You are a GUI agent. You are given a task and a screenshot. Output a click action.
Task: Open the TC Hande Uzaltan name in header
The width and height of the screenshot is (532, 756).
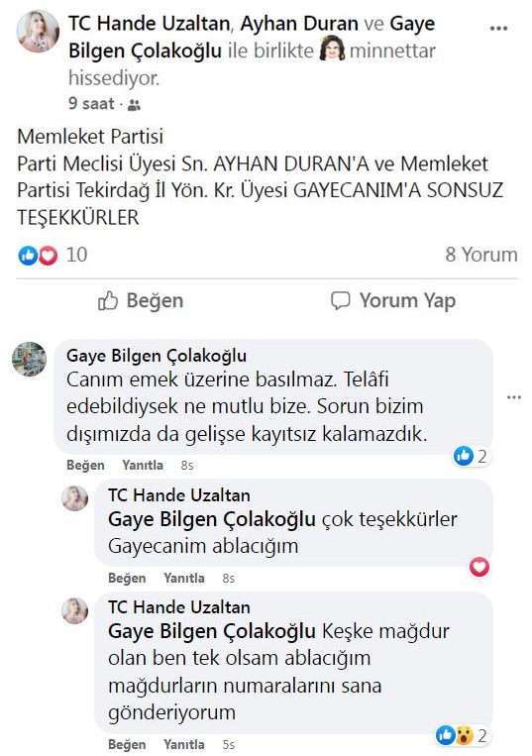[x=149, y=23]
